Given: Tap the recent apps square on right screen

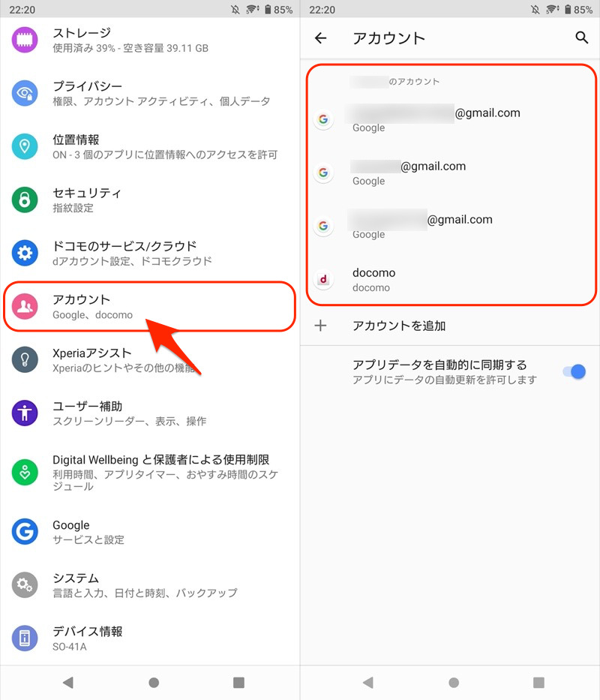Looking at the screenshot, I should [538, 683].
